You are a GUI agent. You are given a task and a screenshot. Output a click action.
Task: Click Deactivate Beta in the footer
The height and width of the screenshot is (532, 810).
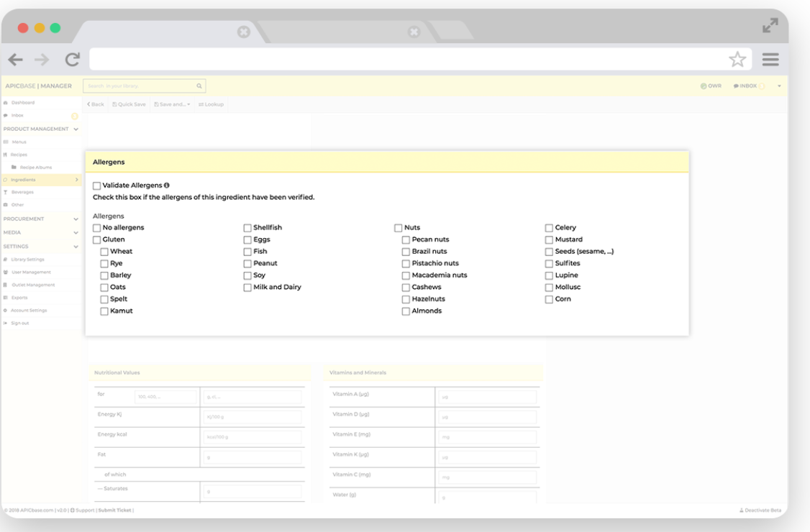pos(760,510)
